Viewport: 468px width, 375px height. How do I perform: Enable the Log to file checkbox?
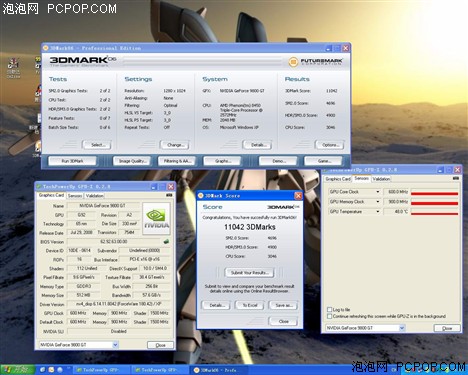pyautogui.click(x=329, y=310)
